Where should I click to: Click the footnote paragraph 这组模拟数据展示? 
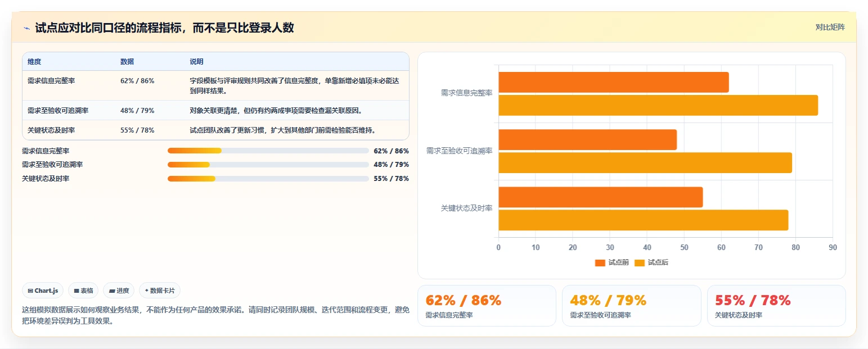[x=215, y=316]
